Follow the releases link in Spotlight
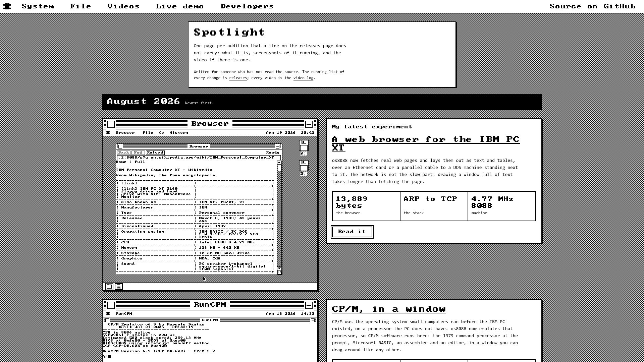The image size is (644, 362). 238,78
